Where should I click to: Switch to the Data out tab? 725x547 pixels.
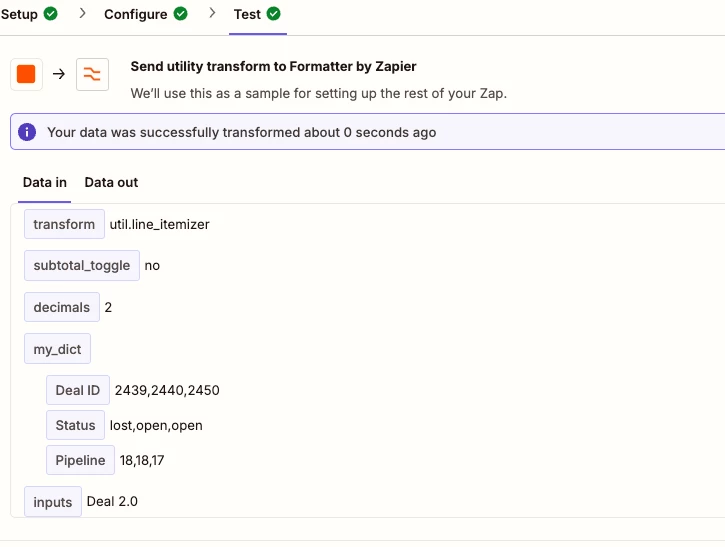tap(111, 183)
